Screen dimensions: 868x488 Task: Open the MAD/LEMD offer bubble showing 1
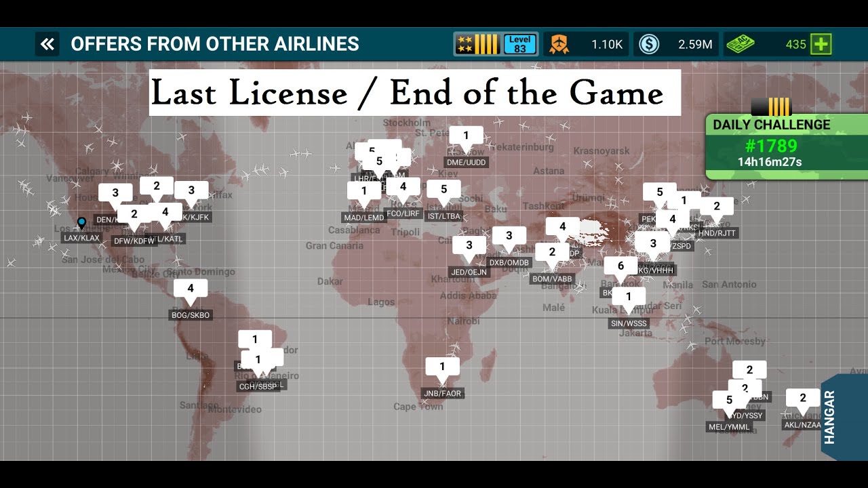364,193
